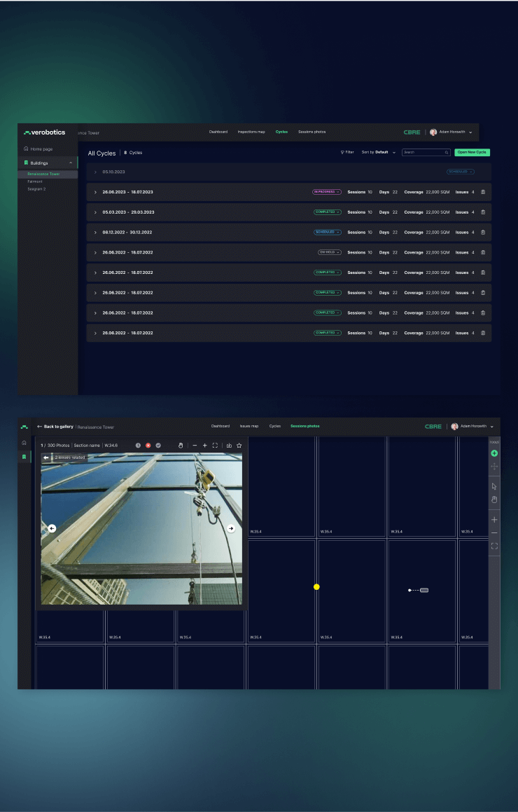Mark photo with the red X status
The height and width of the screenshot is (812, 518).
(x=148, y=446)
